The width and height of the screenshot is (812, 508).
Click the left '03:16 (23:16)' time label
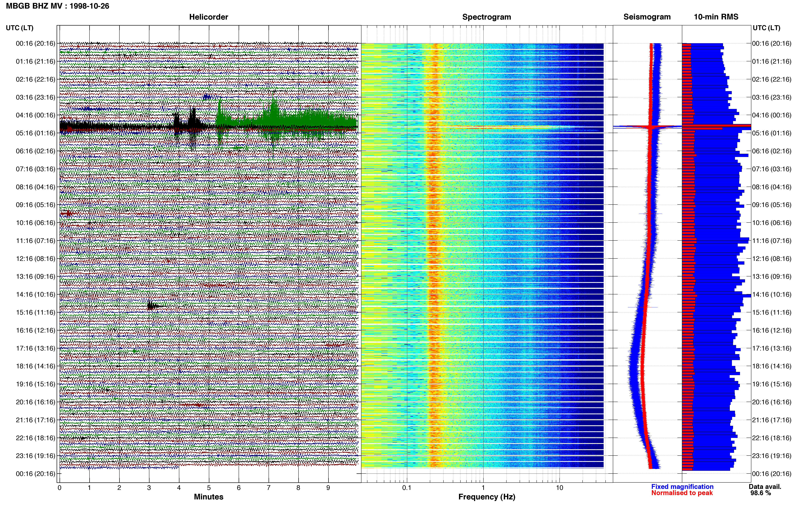(x=35, y=97)
